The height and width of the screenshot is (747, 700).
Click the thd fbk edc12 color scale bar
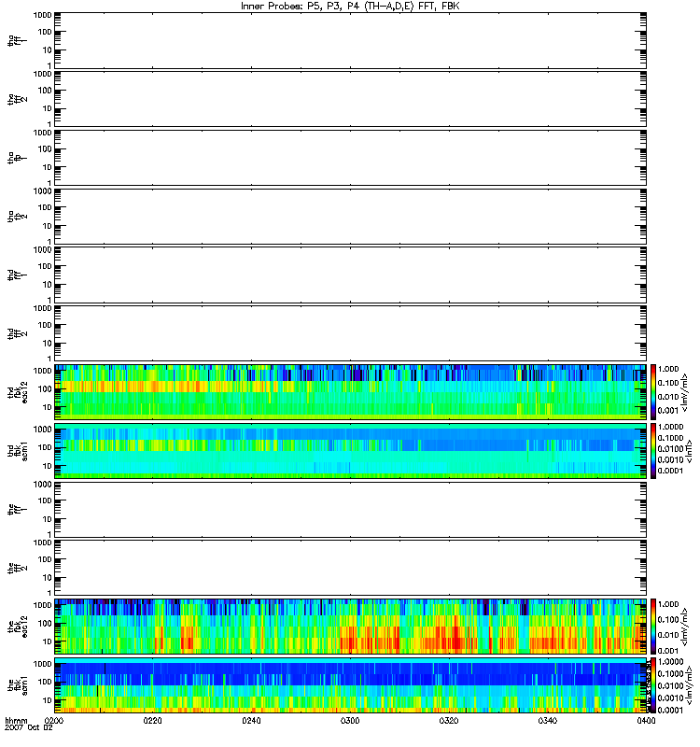(x=652, y=392)
